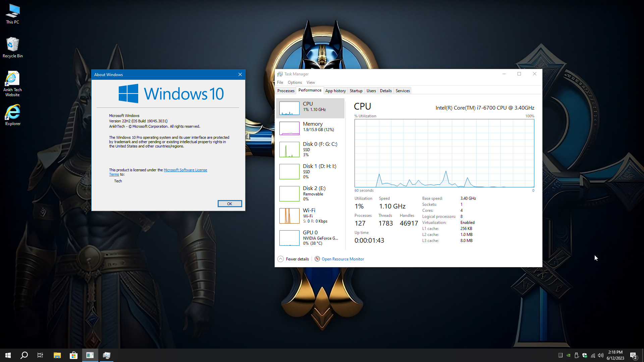Select the CPU performance graph thumbnail
Image resolution: width=644 pixels, height=362 pixels.
point(289,108)
